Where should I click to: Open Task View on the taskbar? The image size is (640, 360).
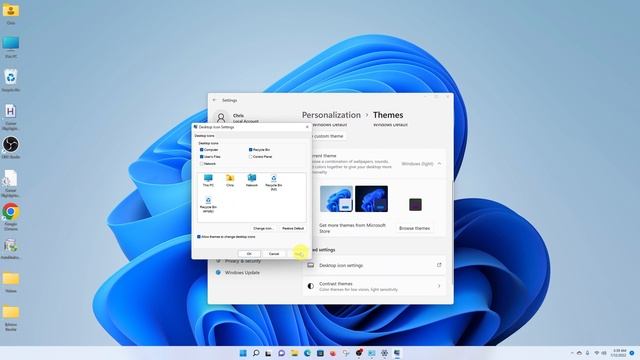[268, 353]
